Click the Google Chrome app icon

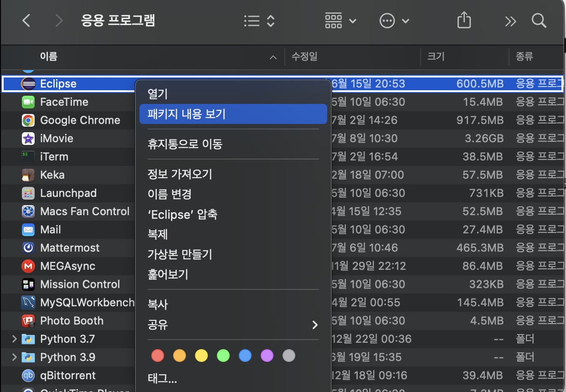(28, 120)
